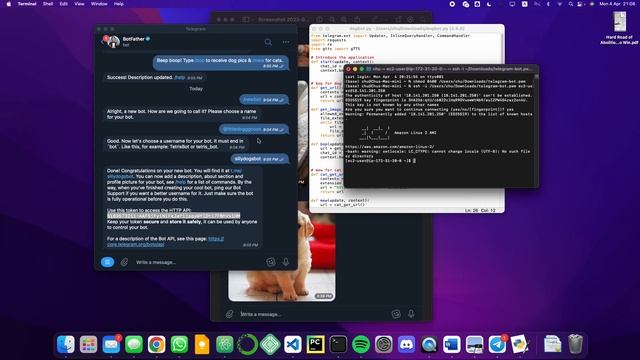640x360 pixels.
Task: Attach a file in the rear Telegram window
Action: 229,314
